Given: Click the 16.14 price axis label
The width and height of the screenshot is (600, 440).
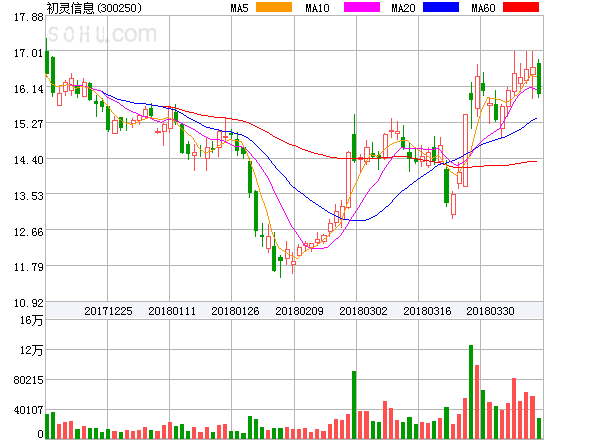Looking at the screenshot, I should 29,89.
